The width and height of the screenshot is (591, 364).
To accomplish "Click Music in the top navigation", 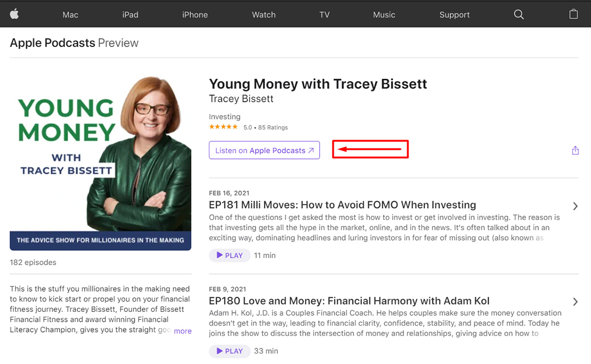I will pos(384,15).
